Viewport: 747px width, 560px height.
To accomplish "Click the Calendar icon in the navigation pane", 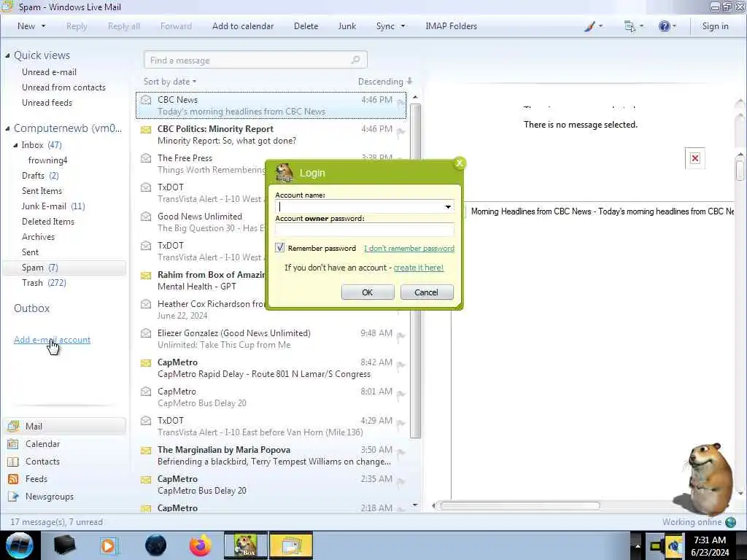I will pos(13,444).
